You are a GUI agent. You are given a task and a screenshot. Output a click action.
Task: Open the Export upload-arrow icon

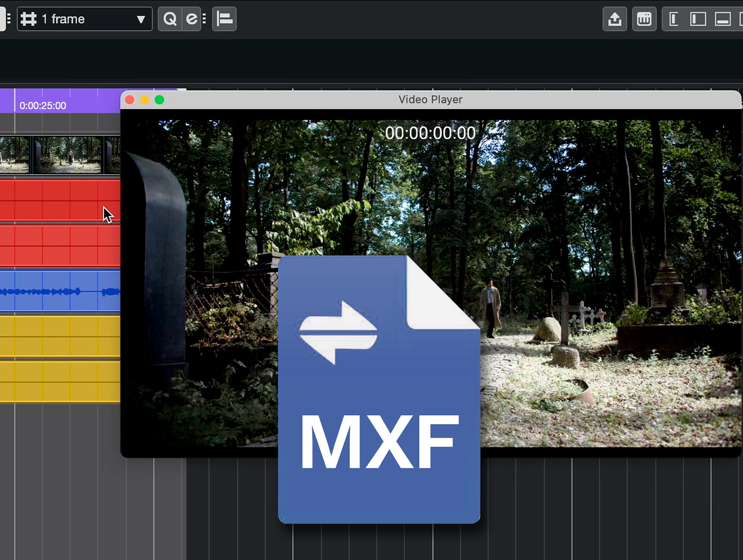615,19
